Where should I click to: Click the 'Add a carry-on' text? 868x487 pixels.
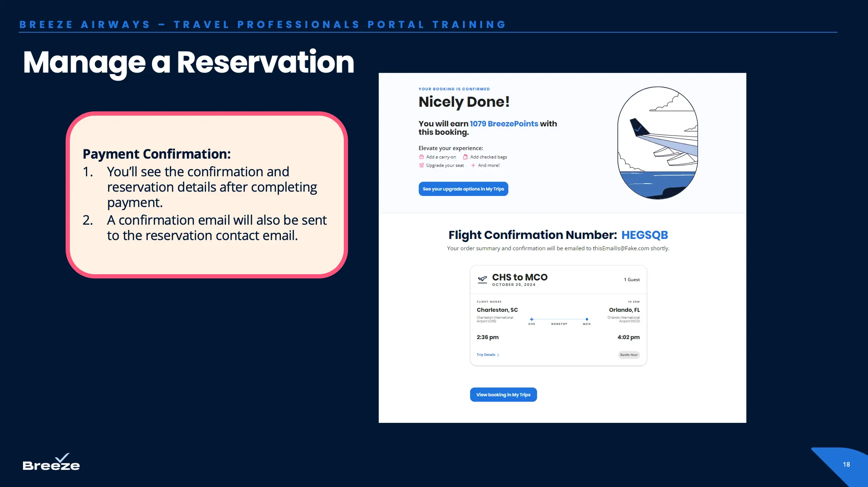coord(441,157)
